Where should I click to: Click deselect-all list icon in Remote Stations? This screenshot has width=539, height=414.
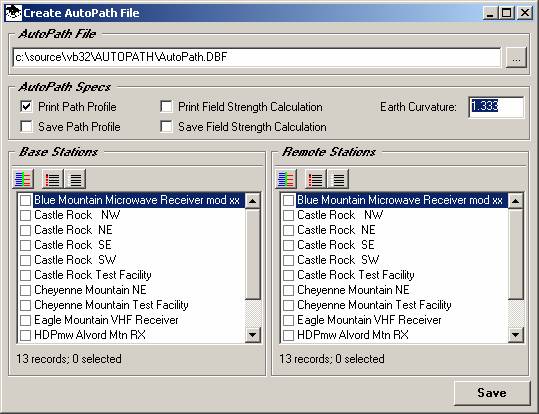pos(338,179)
